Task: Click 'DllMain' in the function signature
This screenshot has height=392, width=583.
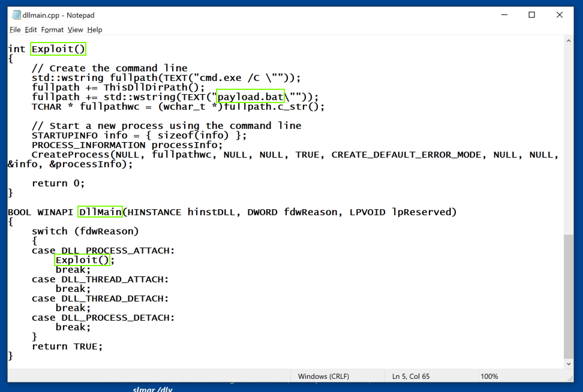Action: pyautogui.click(x=100, y=212)
